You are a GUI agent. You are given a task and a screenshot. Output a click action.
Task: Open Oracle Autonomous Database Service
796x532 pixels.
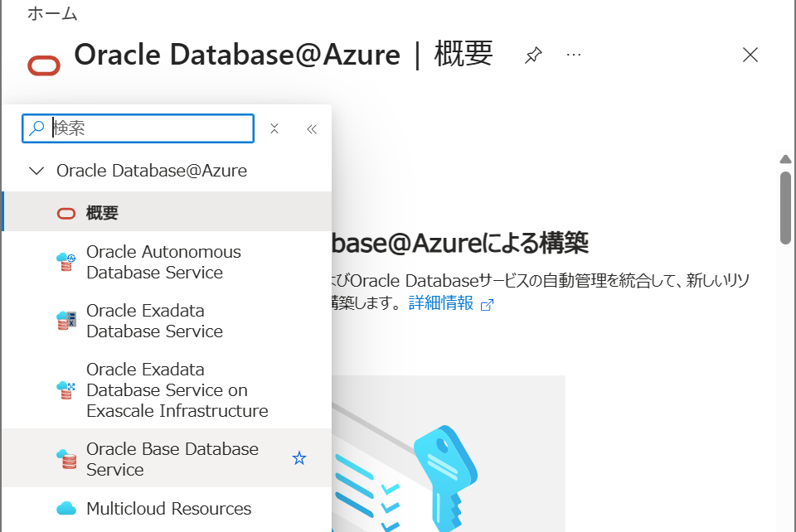[167, 262]
